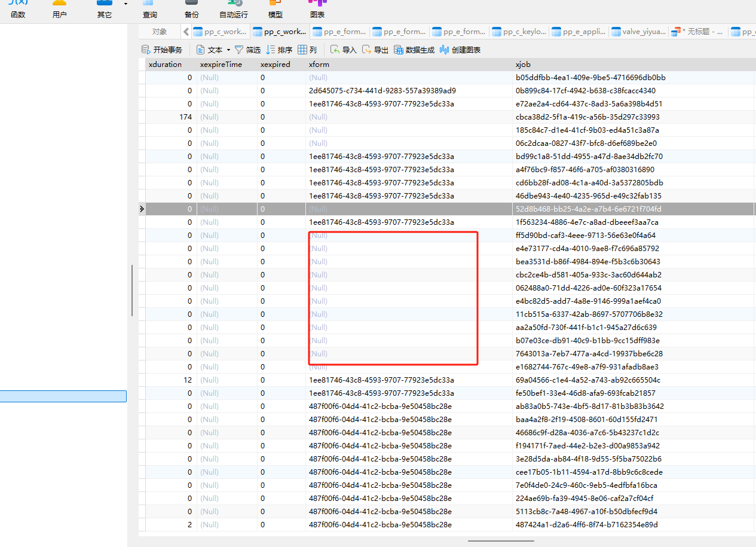Switch to the valve_yiyua... tab
Screen dimensions: 756x547
(x=639, y=32)
